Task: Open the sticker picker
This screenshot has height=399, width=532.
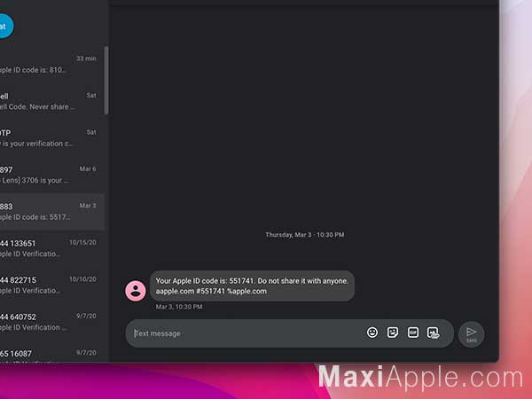Action: pos(393,332)
